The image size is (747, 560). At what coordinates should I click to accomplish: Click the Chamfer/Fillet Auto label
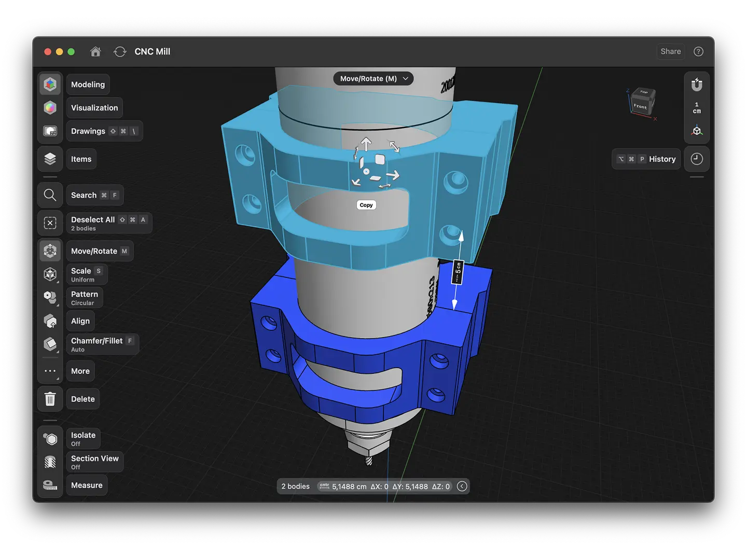103,344
